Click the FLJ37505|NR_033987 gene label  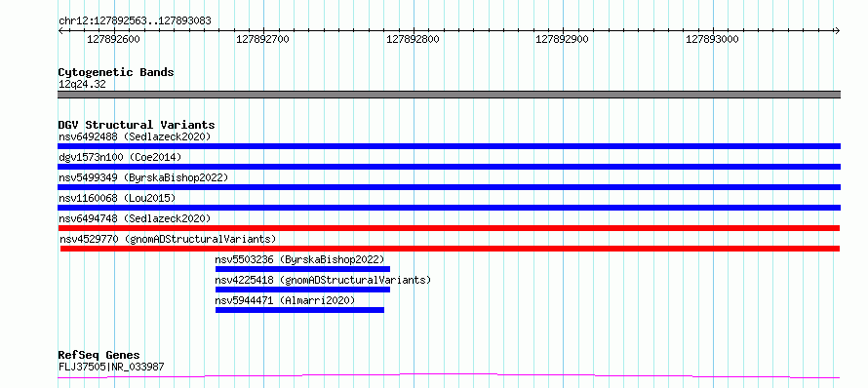(x=111, y=367)
